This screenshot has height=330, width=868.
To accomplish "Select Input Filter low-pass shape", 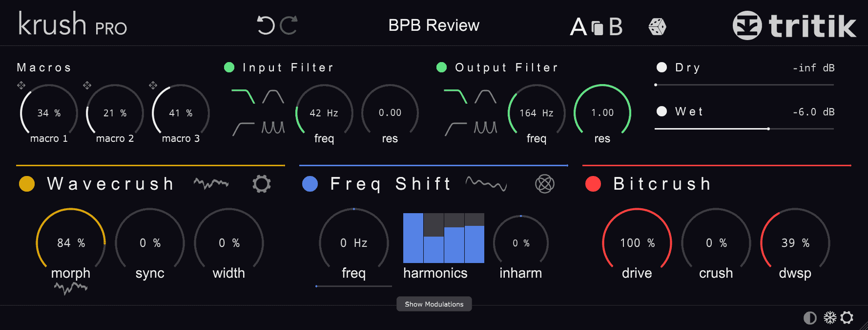I will [x=243, y=96].
